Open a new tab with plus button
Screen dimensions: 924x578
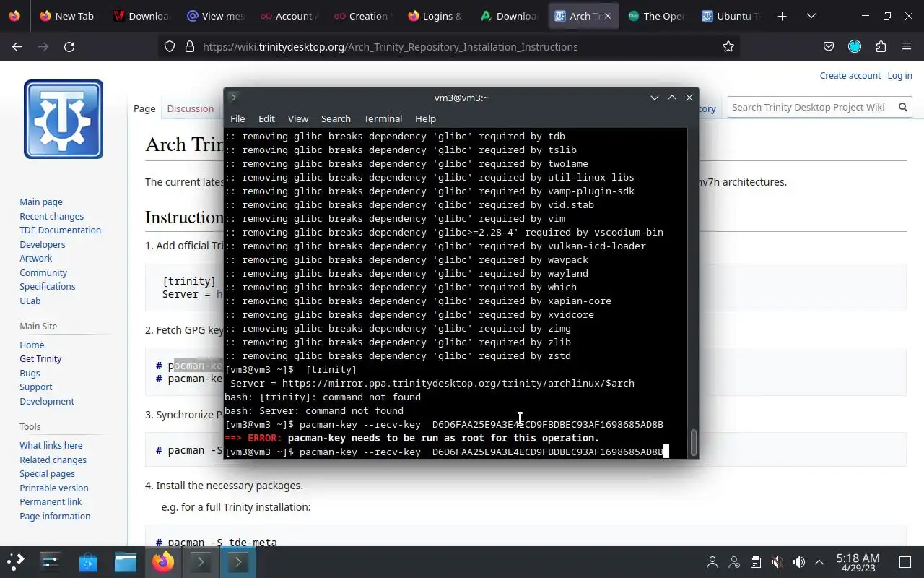783,15
